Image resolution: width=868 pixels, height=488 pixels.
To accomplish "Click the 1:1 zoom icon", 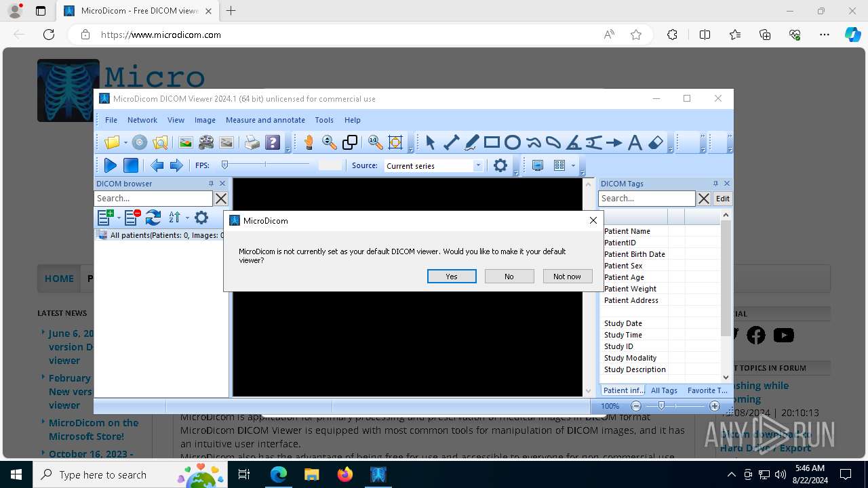I will pyautogui.click(x=375, y=142).
